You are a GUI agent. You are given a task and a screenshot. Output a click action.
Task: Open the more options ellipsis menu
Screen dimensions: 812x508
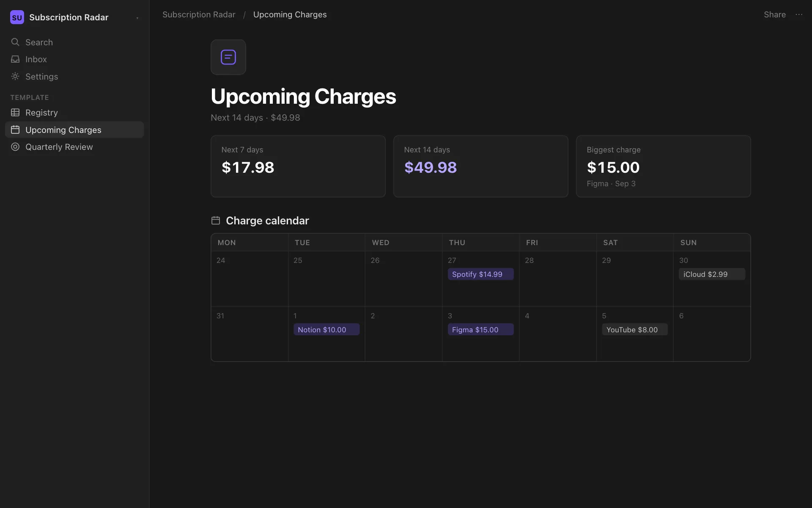(799, 14)
